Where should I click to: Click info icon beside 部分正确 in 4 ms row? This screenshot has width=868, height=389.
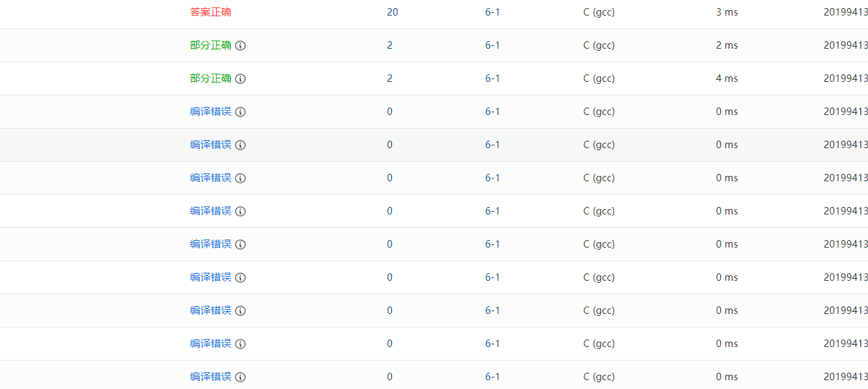pyautogui.click(x=240, y=79)
